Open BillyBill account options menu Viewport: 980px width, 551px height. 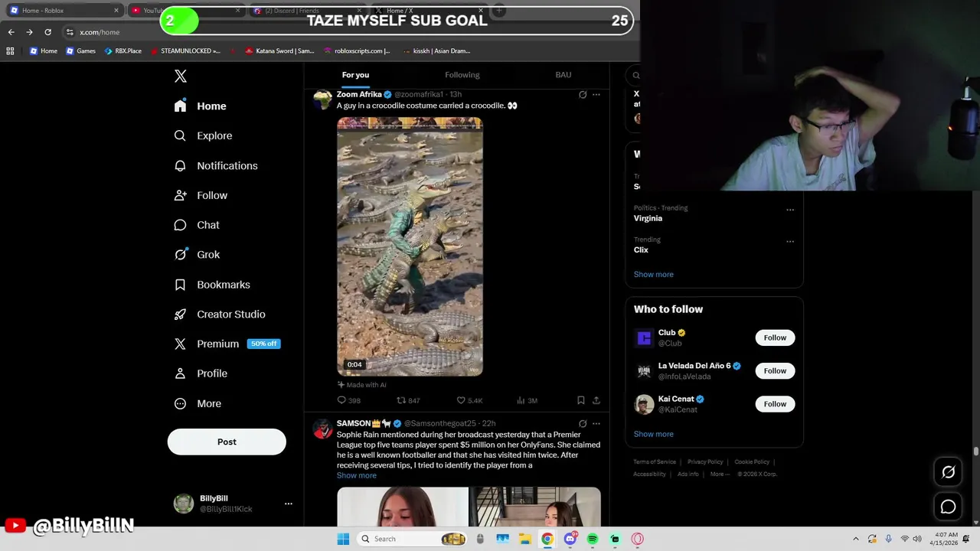coord(289,504)
